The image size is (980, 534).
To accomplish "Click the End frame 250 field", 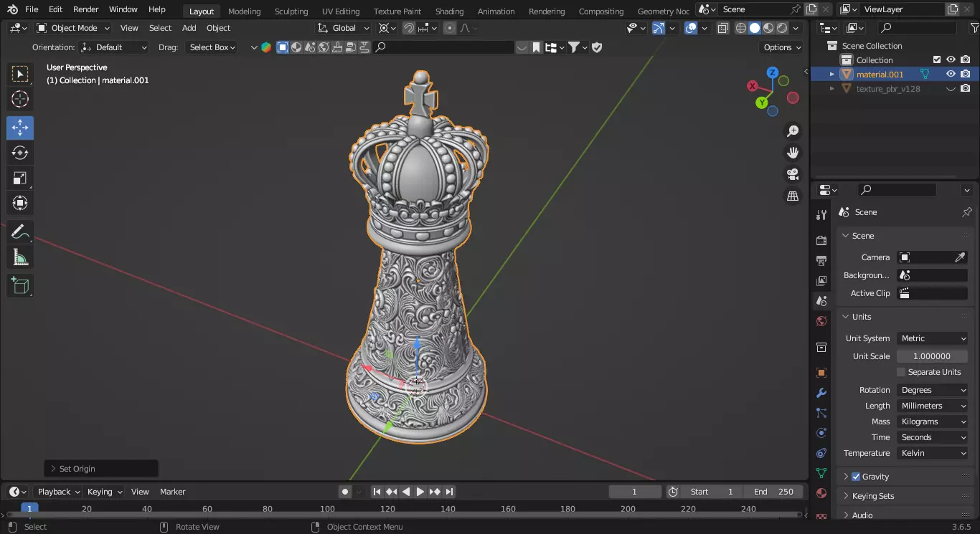I will (x=773, y=492).
